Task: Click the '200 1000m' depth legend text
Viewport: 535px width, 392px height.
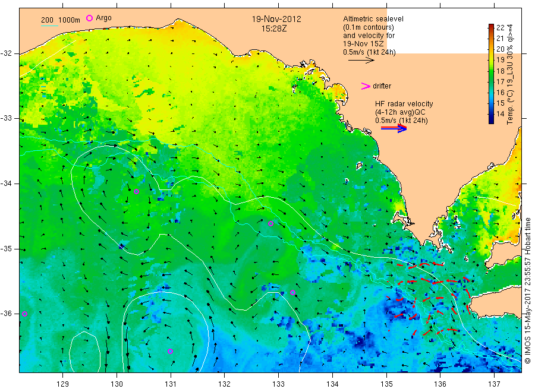Action: coord(61,20)
